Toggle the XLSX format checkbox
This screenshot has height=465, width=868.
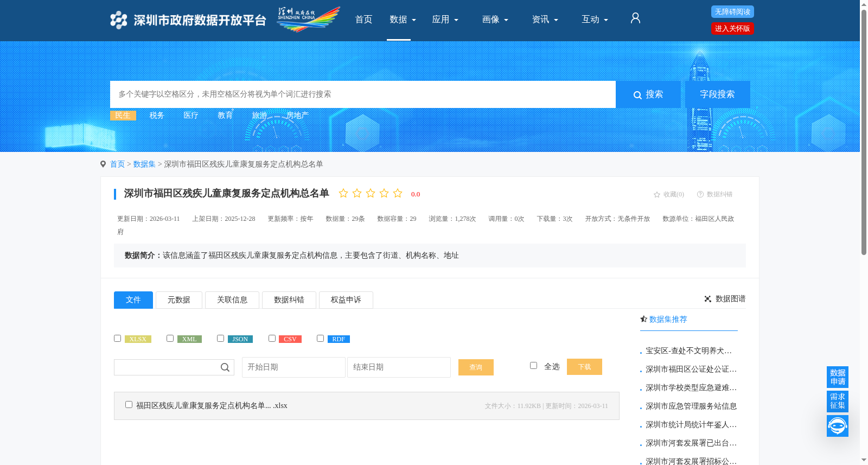pyautogui.click(x=117, y=338)
